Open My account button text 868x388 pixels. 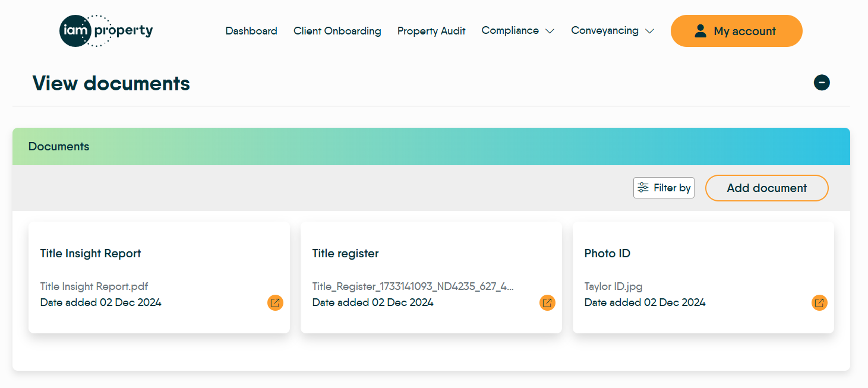point(744,31)
